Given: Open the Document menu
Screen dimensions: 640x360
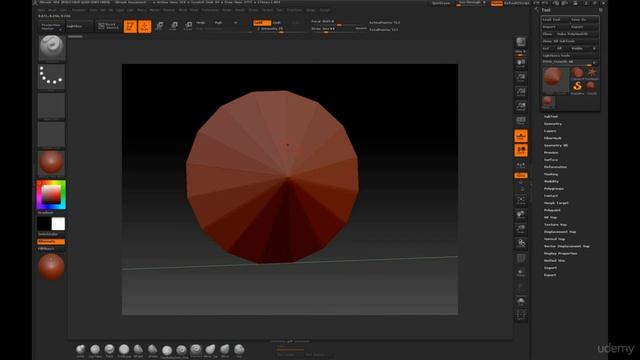Looking at the screenshot, I should (79, 10).
